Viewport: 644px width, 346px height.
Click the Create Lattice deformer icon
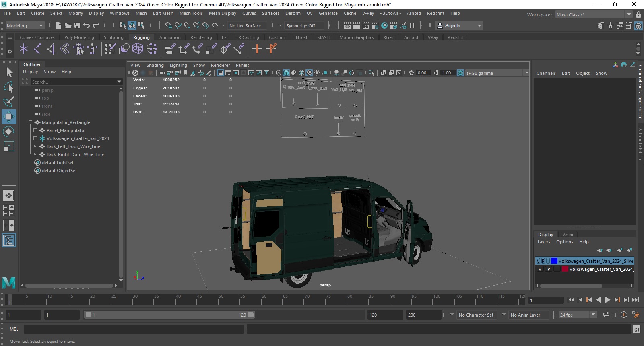[138, 49]
